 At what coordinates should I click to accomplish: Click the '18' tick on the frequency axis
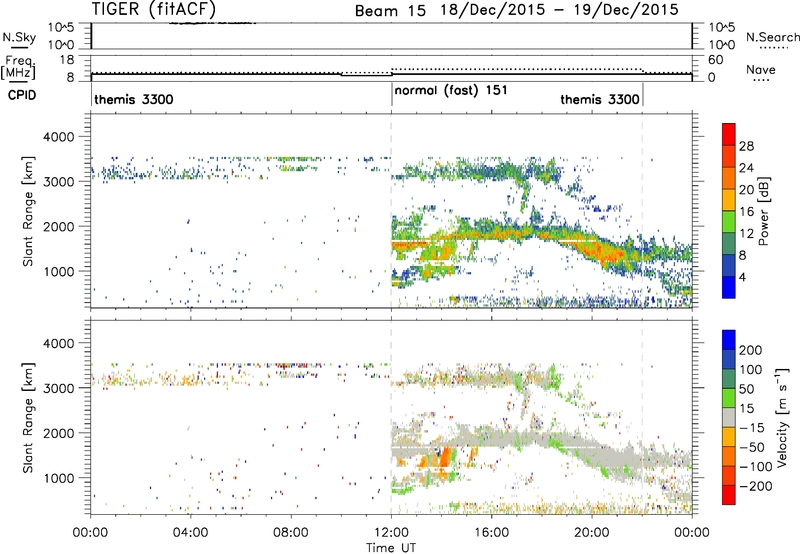(x=67, y=60)
